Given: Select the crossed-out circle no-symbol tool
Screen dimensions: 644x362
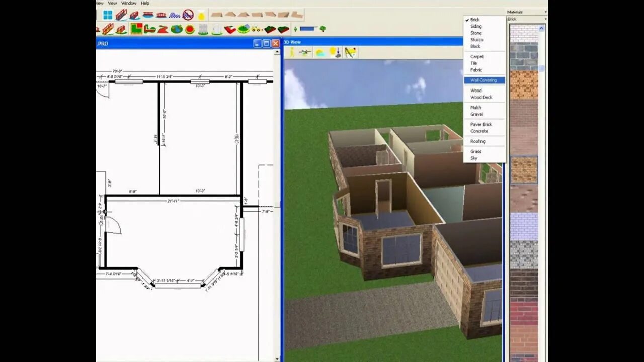Looking at the screenshot, I should click(x=188, y=15).
